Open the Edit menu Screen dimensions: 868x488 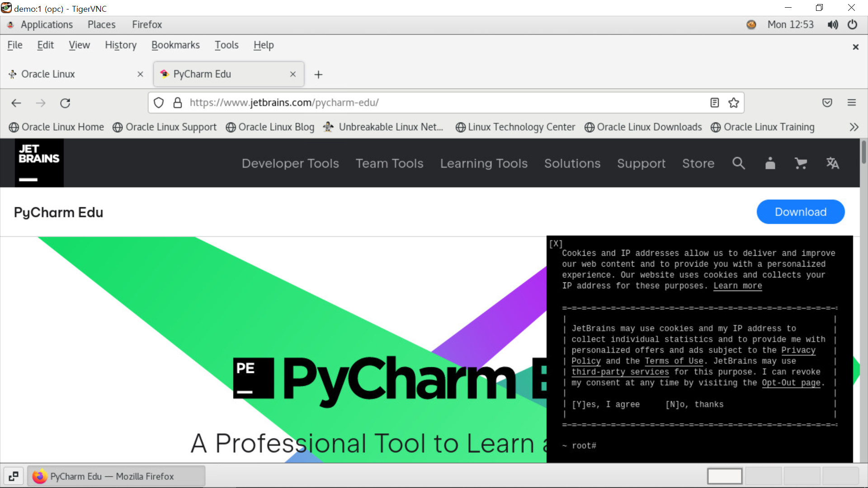pyautogui.click(x=45, y=45)
